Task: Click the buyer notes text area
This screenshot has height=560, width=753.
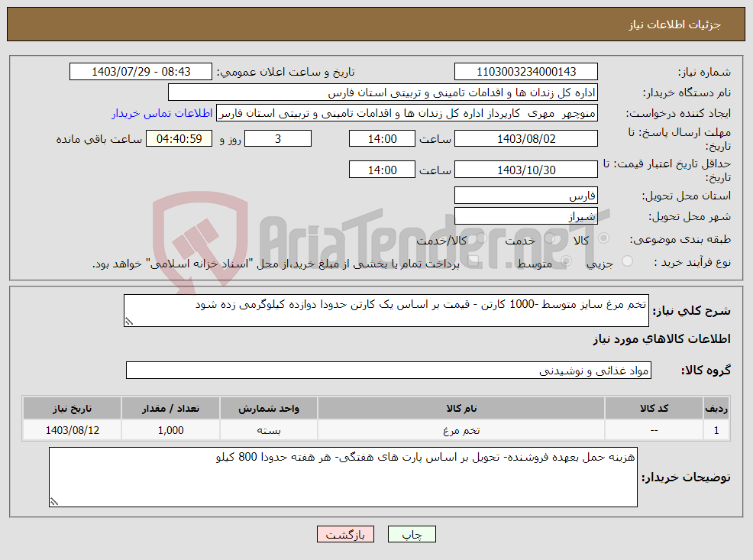Action: tap(343, 477)
